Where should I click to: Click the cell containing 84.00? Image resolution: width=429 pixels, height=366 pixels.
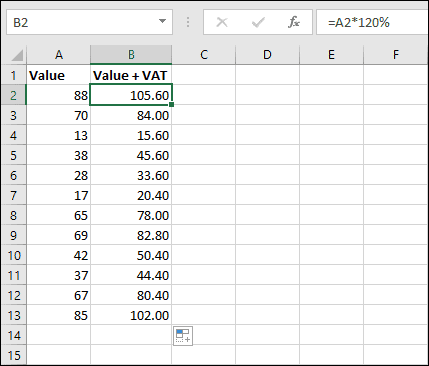131,115
